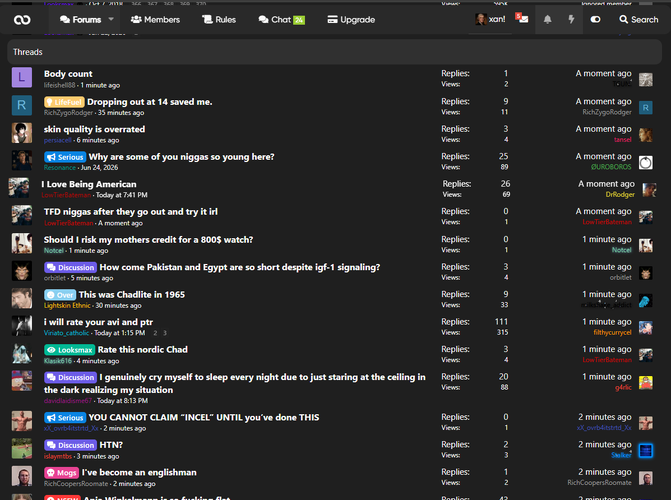Open the Forums dropdown arrow
The height and width of the screenshot is (500, 671).
click(x=111, y=19)
